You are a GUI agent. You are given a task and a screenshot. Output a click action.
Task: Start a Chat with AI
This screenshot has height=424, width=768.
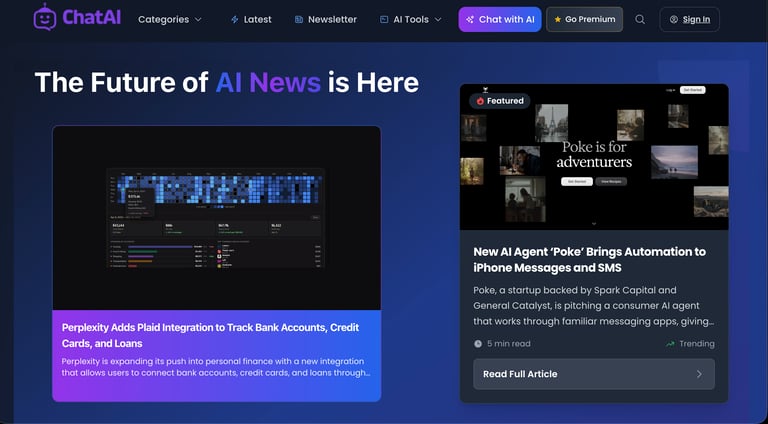tap(500, 20)
